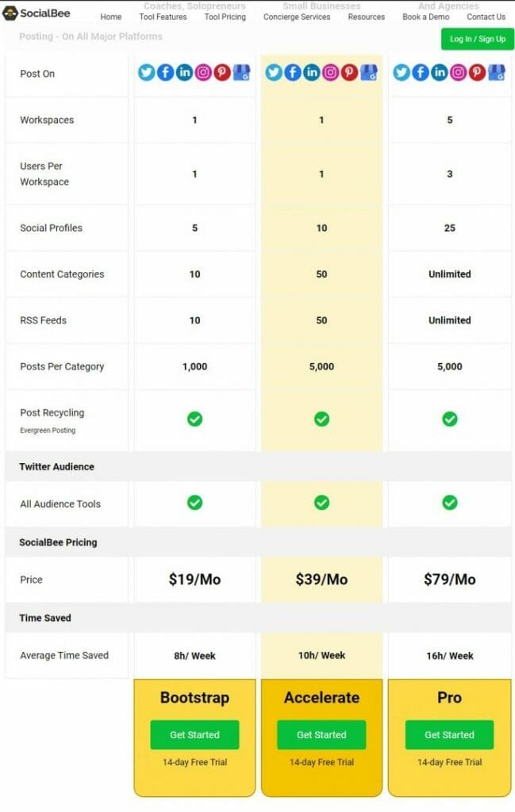Image resolution: width=515 pixels, height=812 pixels.
Task: Select the Facebook icon under Bootstrap plan
Action: (x=165, y=72)
